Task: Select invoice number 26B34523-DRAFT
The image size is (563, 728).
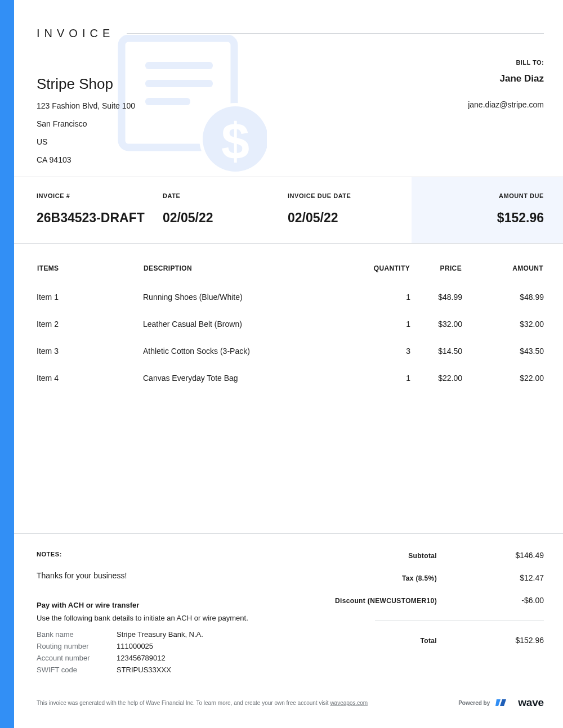Action: 91,218
